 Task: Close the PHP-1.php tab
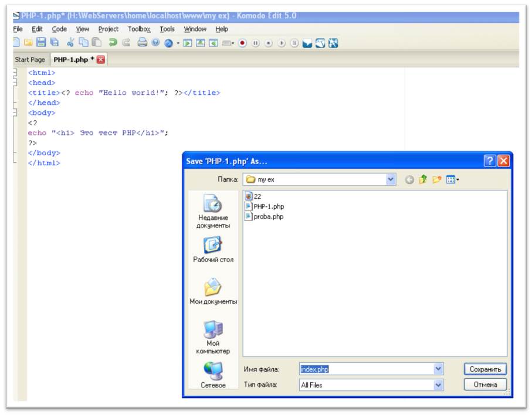click(x=100, y=60)
